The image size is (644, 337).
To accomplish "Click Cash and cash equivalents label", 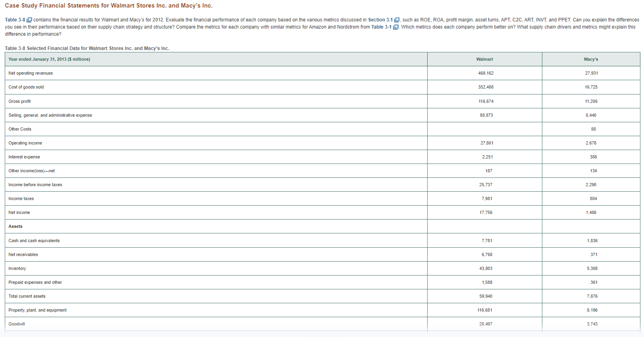I will 34,241.
